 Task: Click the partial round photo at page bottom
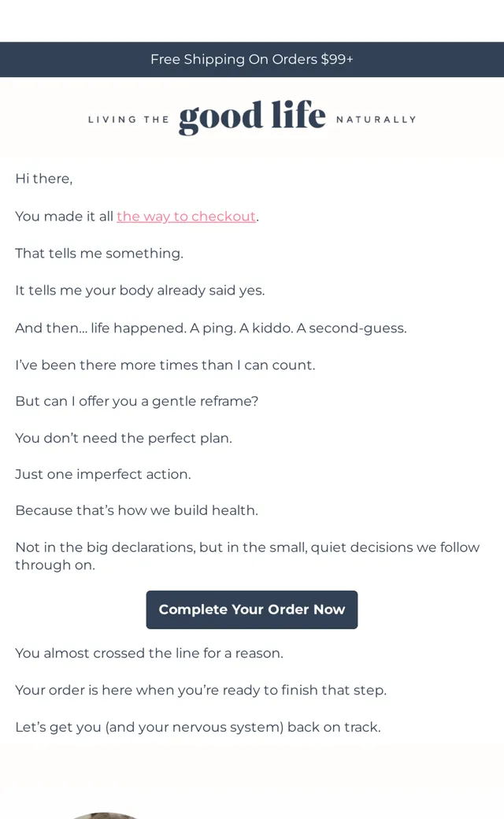point(105,815)
